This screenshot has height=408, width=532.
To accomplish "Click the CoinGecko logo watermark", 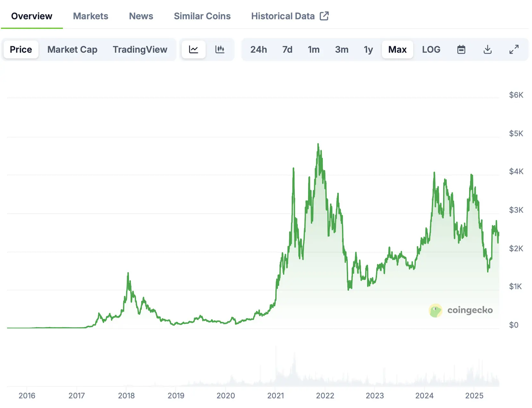I will [461, 310].
